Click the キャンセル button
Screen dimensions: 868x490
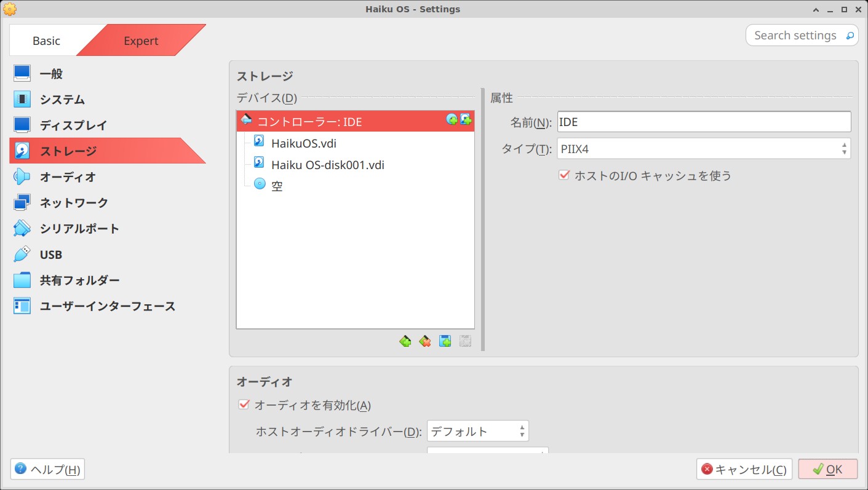(x=744, y=470)
